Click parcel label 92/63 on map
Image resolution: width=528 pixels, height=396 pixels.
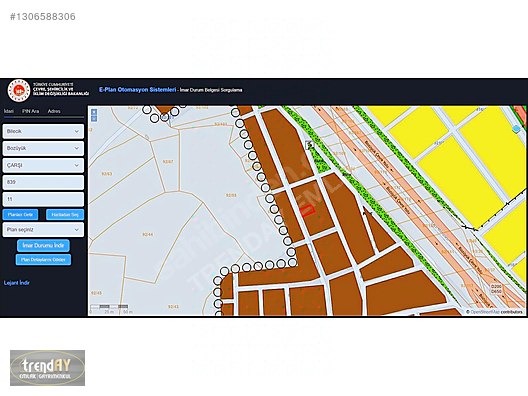click(x=107, y=174)
